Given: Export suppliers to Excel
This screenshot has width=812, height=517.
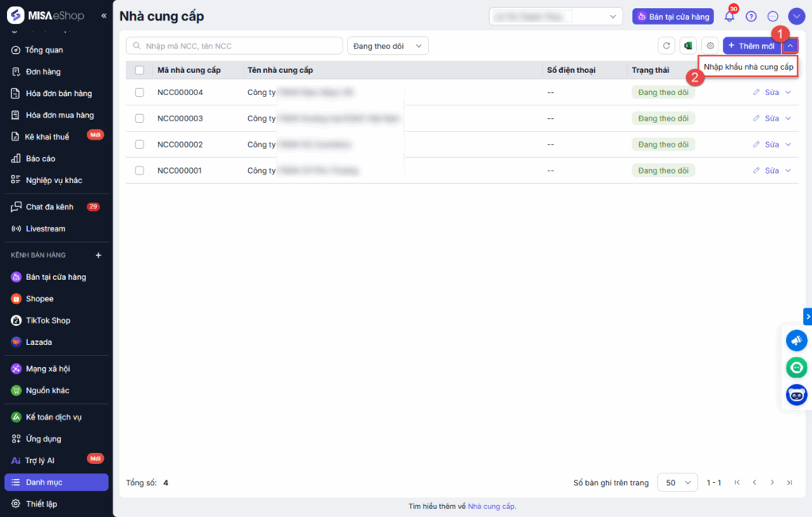Looking at the screenshot, I should 688,45.
